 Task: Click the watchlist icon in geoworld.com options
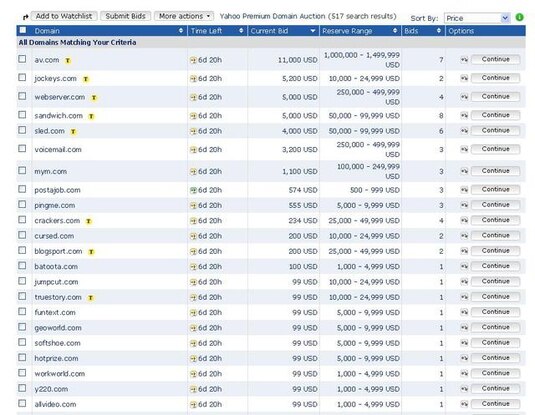click(464, 328)
